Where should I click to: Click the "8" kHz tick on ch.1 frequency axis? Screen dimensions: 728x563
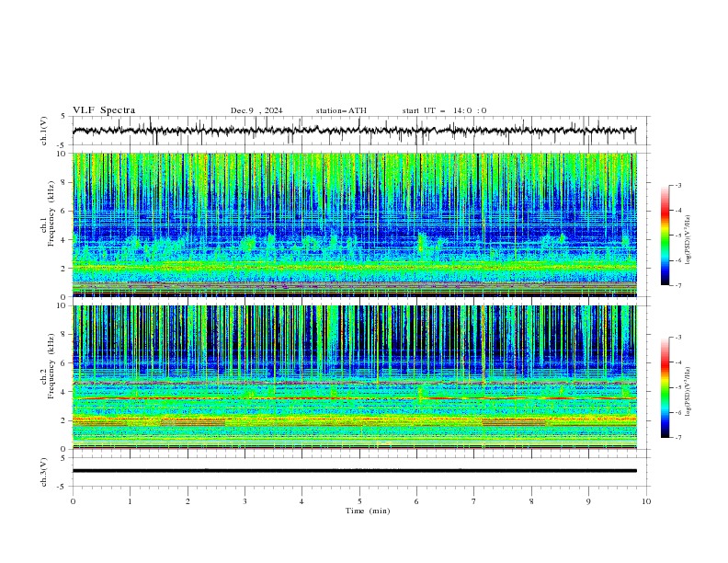[65, 182]
